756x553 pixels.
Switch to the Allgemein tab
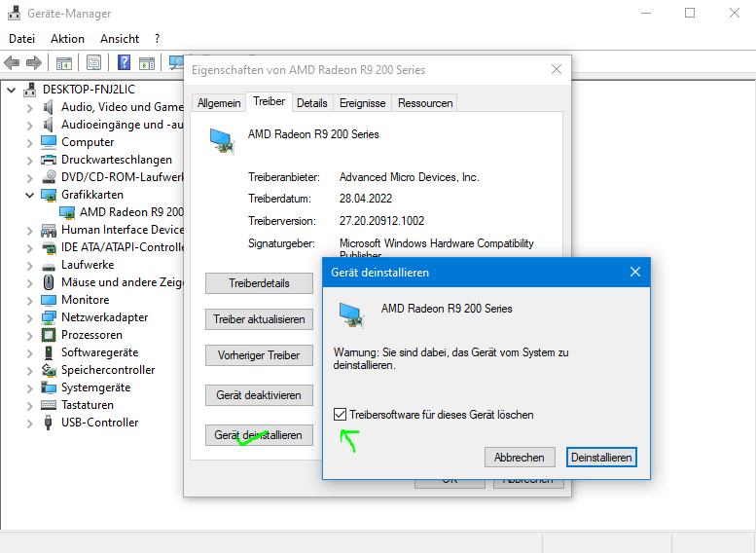(219, 103)
